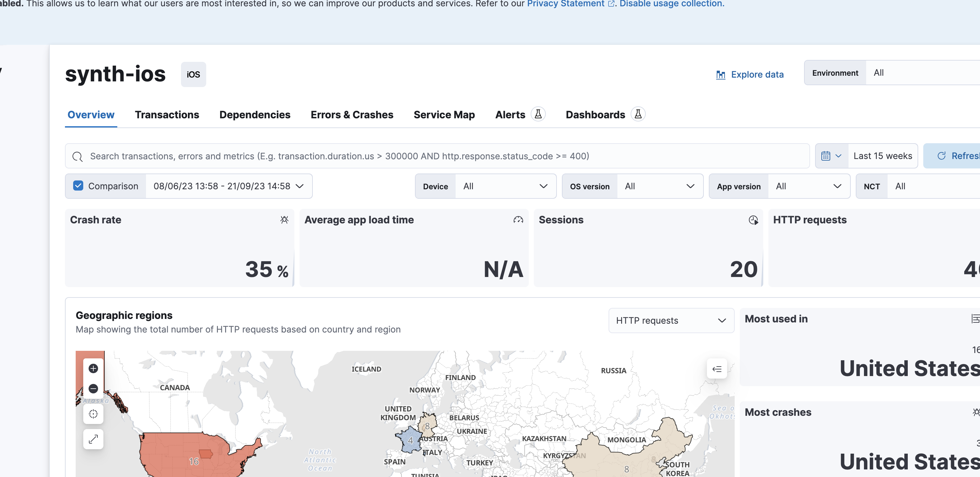Click Disable usage collection link

point(672,4)
